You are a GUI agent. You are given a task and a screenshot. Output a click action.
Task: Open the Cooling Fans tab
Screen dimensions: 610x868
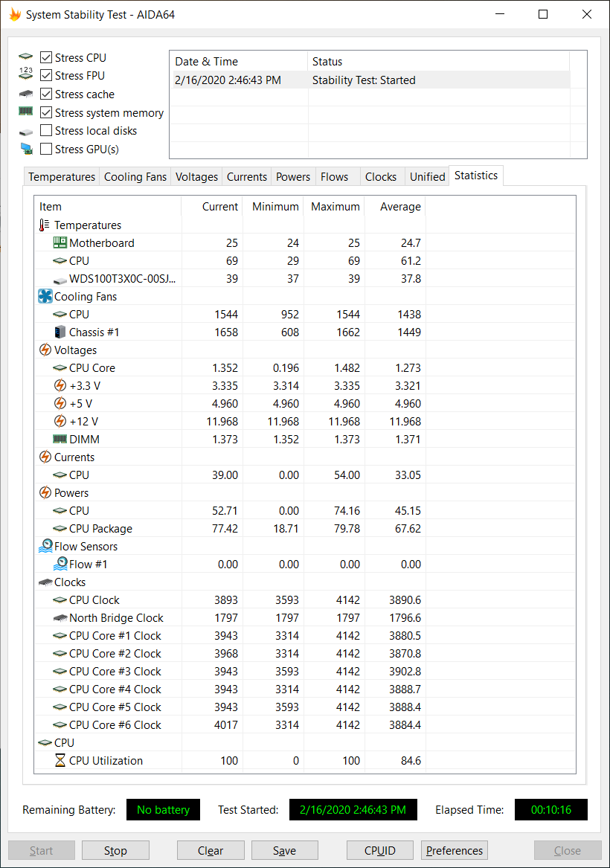click(x=135, y=176)
